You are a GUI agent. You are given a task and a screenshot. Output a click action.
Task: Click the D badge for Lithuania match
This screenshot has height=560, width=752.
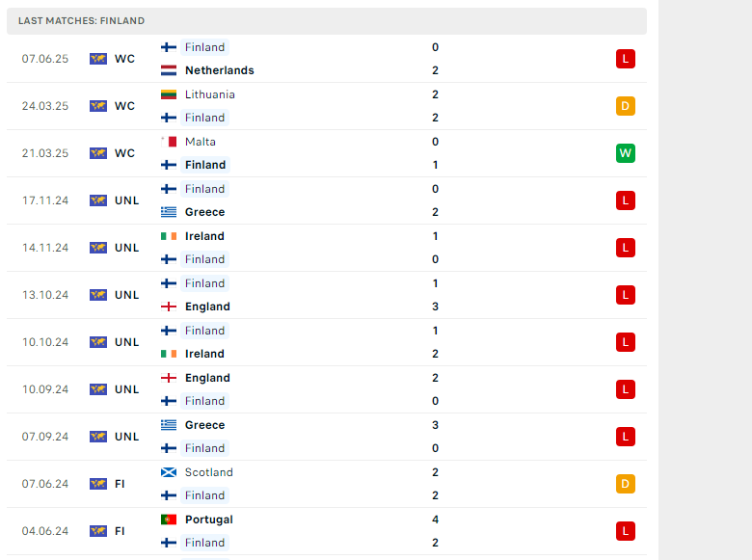[x=626, y=106]
